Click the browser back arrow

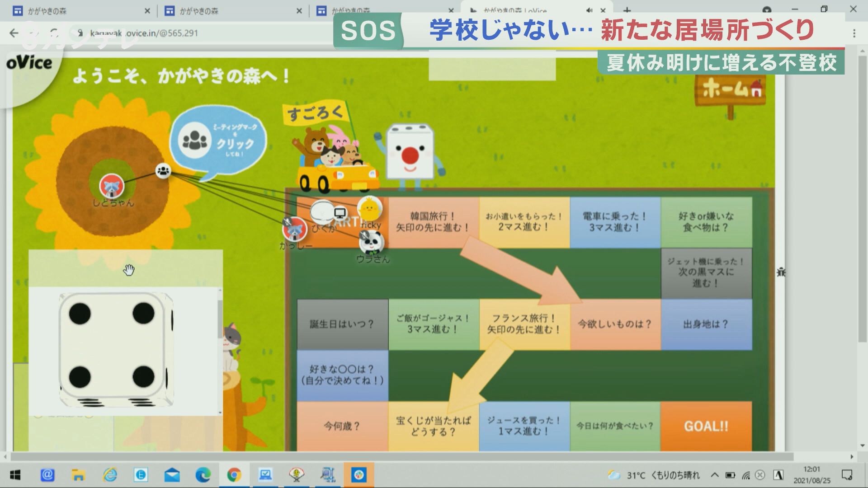14,33
